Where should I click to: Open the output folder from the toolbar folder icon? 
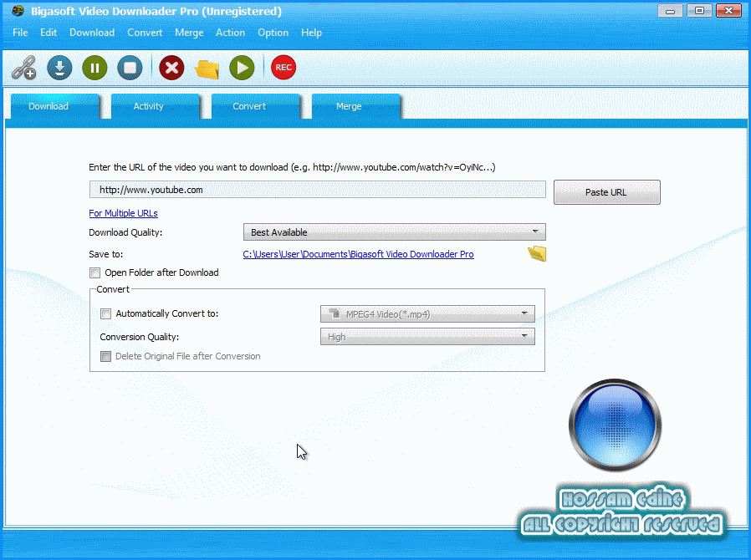click(x=207, y=69)
